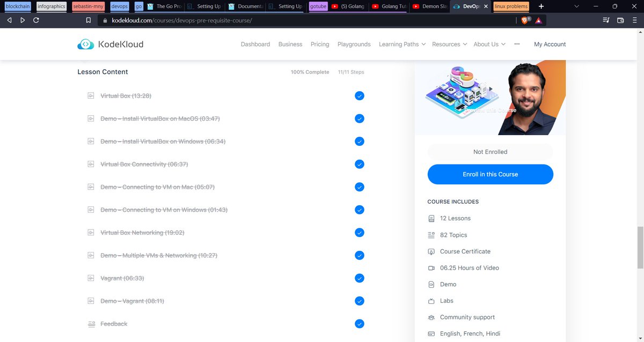
Task: Switch to the Demon Sla YouTube tab
Action: tap(429, 6)
